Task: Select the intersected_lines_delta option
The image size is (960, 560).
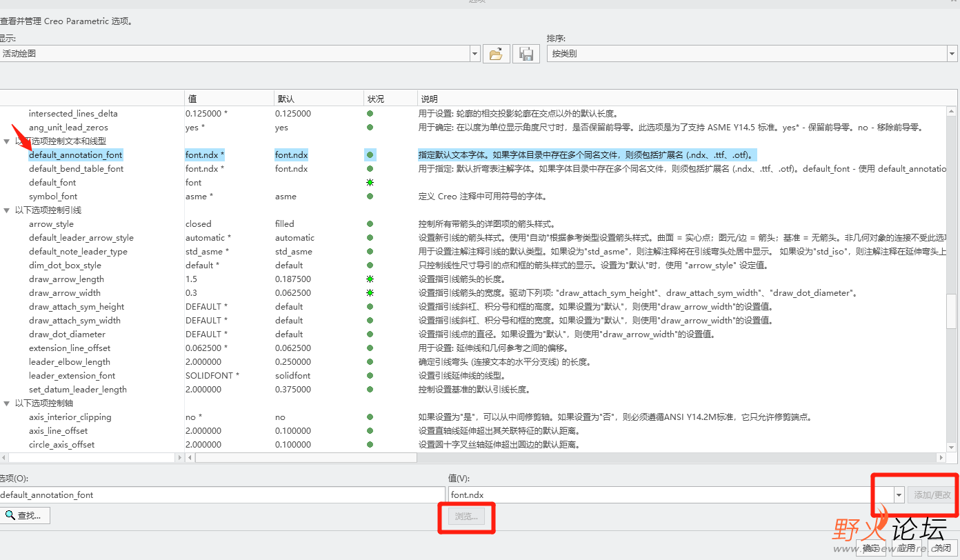Action: [x=73, y=113]
